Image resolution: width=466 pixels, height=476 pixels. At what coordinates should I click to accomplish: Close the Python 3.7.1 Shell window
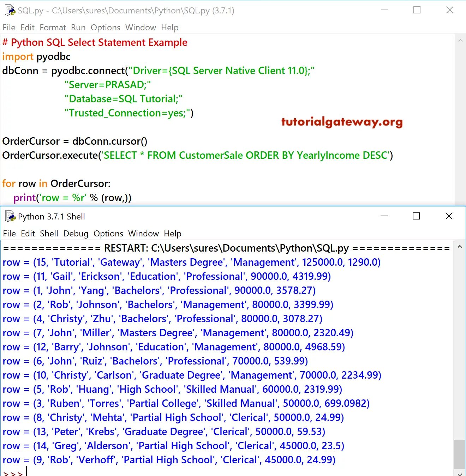click(x=449, y=216)
